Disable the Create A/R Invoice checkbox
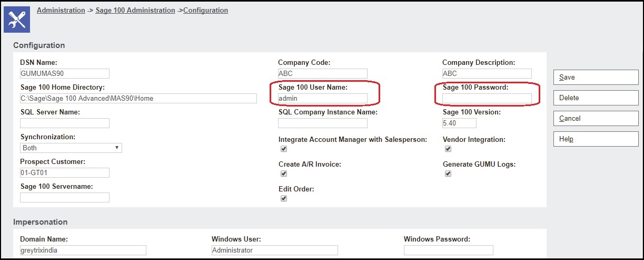This screenshot has width=644, height=260. (x=284, y=174)
